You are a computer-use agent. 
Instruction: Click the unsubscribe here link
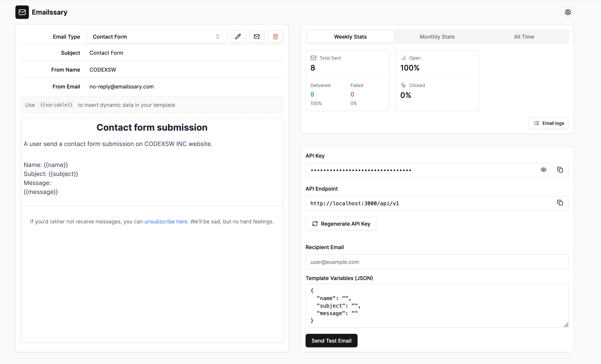(166, 222)
